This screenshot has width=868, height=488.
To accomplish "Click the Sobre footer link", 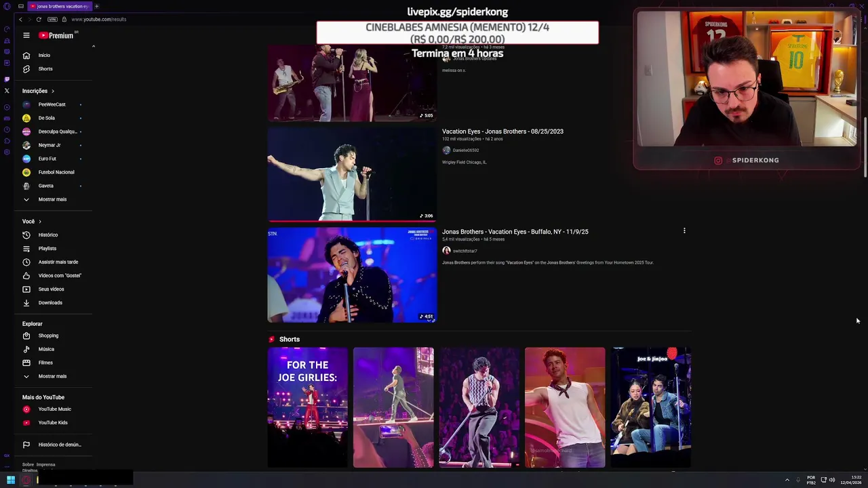I will point(28,464).
